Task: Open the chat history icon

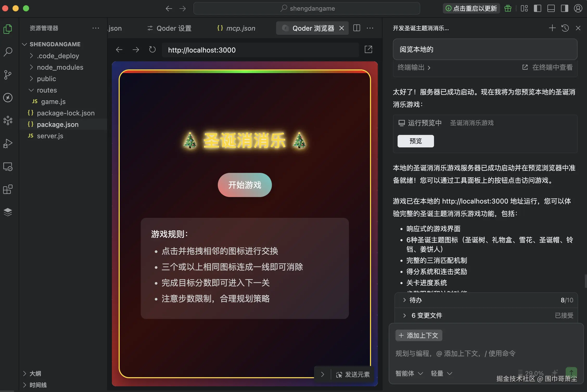Action: 565,28
